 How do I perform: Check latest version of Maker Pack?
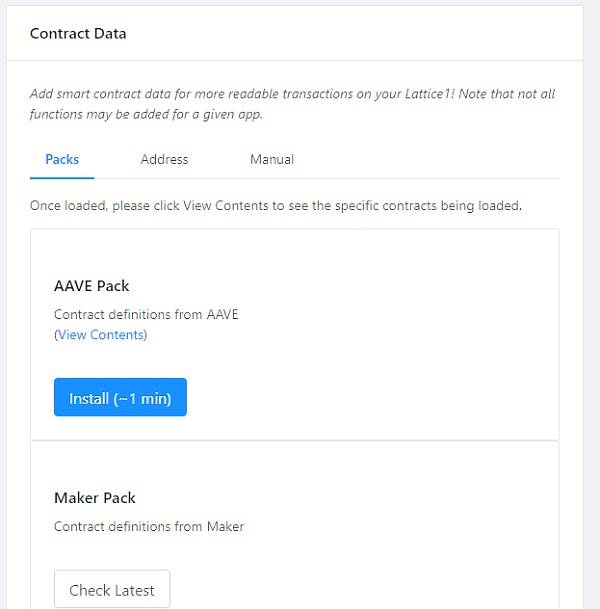coord(112,589)
